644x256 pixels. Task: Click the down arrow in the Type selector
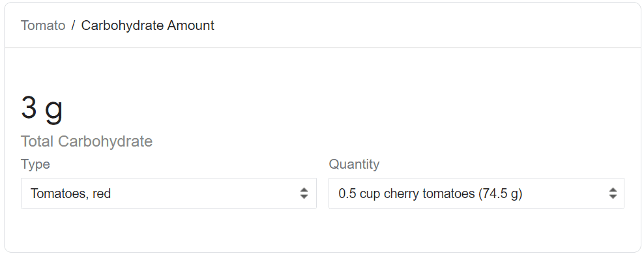pos(304,197)
